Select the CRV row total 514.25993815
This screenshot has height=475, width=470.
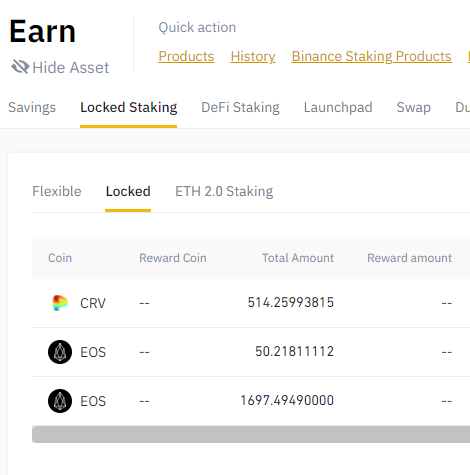point(291,303)
